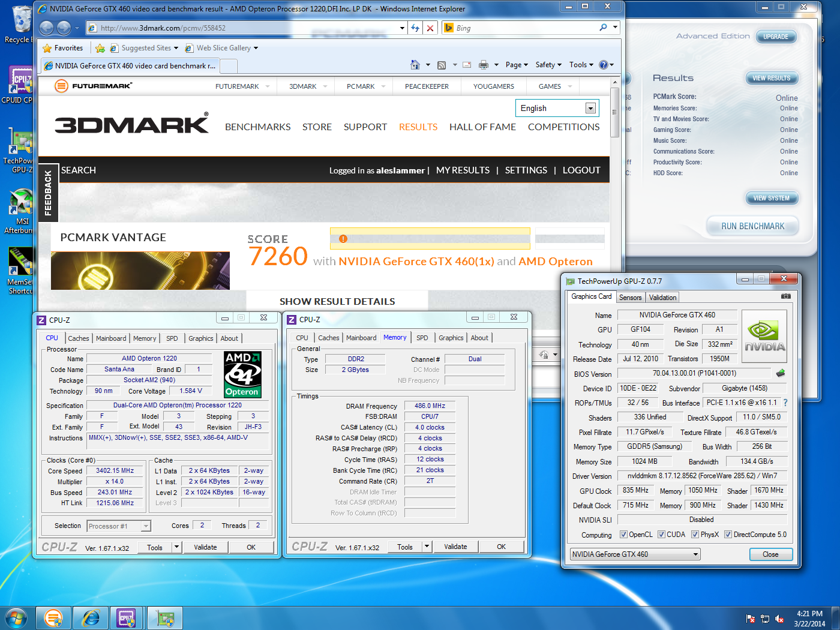The height and width of the screenshot is (630, 840).
Task: Click the red Stop loading icon
Action: (x=430, y=28)
